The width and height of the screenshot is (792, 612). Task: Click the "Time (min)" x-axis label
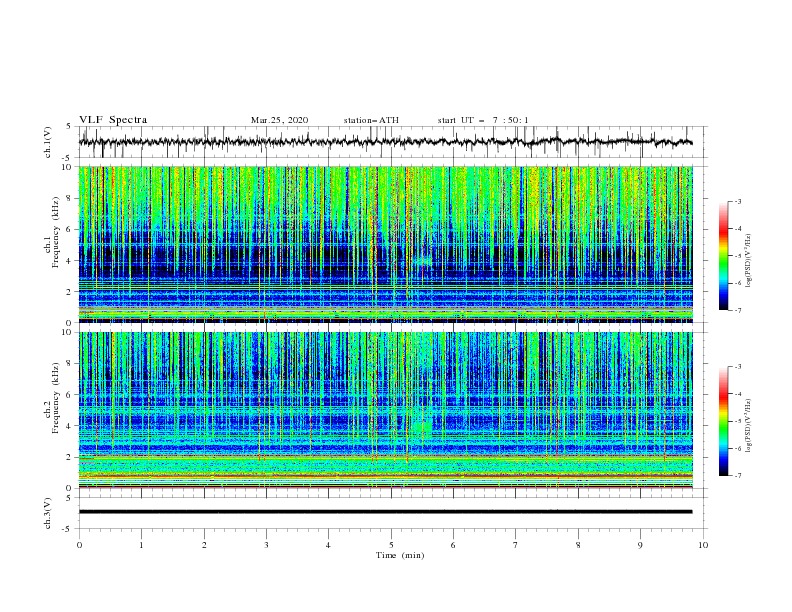tap(400, 555)
